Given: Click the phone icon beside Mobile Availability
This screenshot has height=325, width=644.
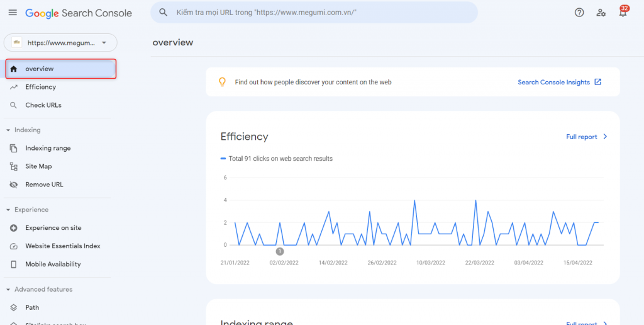Looking at the screenshot, I should point(14,265).
